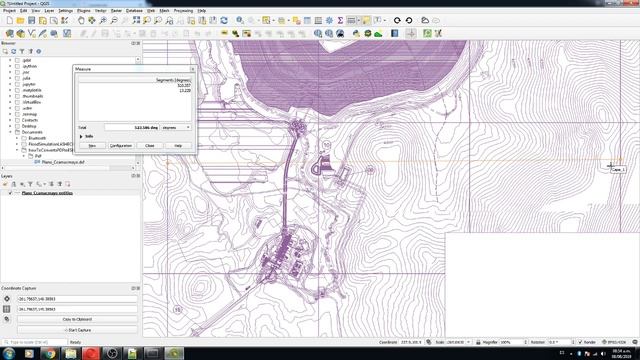
Task: Click the Measure Line ruler tool
Action: [x=351, y=20]
